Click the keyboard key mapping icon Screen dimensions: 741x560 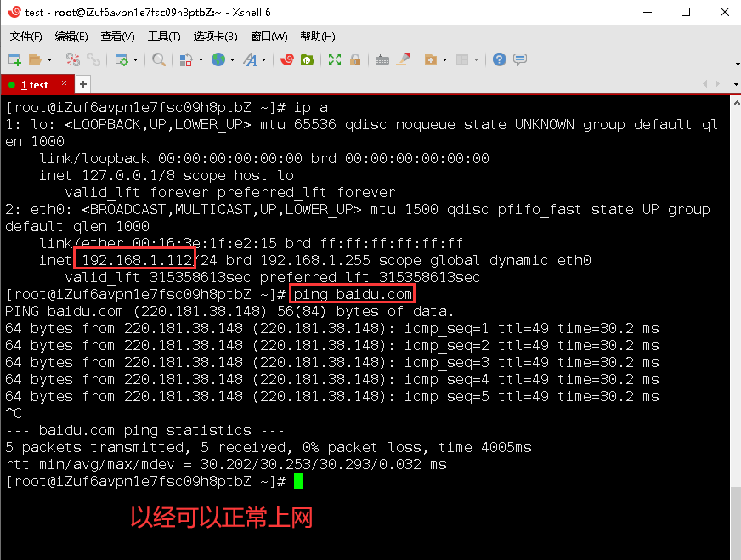[x=382, y=60]
